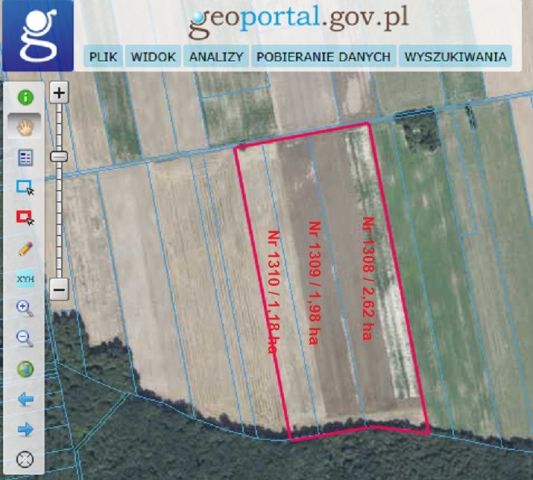Expand the POBIERANIE DANYCH menu
This screenshot has height=480, width=533.
point(324,56)
